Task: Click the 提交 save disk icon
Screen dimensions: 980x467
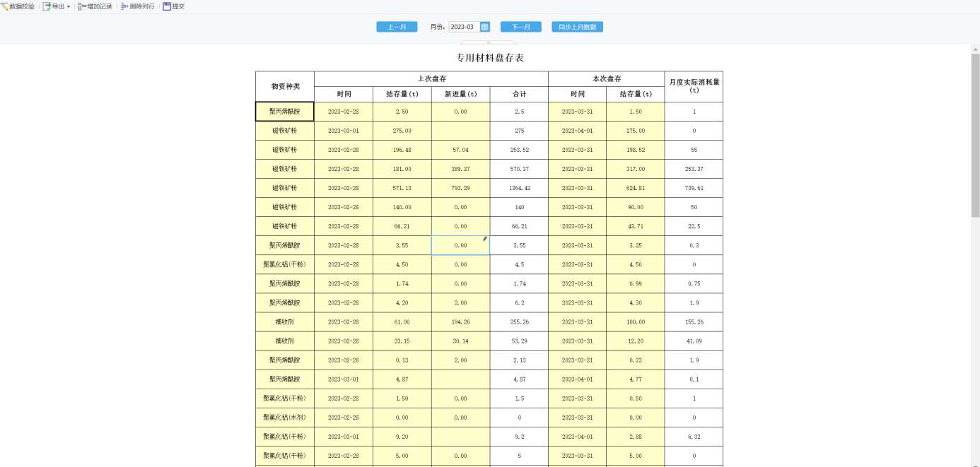Action: pyautogui.click(x=167, y=6)
